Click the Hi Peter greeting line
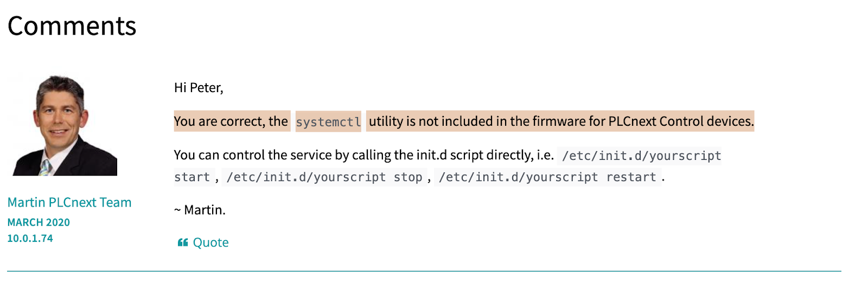This screenshot has width=868, height=296. click(x=199, y=88)
